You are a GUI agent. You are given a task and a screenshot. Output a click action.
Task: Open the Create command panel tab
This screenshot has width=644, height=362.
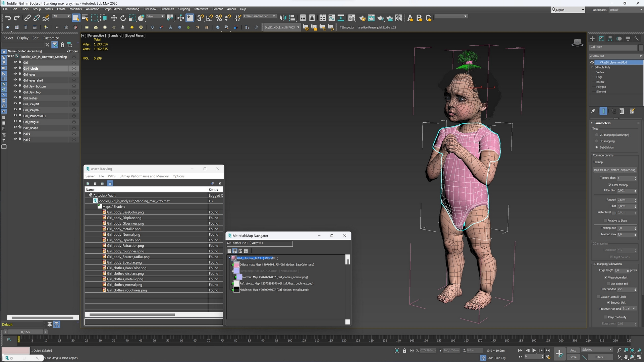point(592,39)
